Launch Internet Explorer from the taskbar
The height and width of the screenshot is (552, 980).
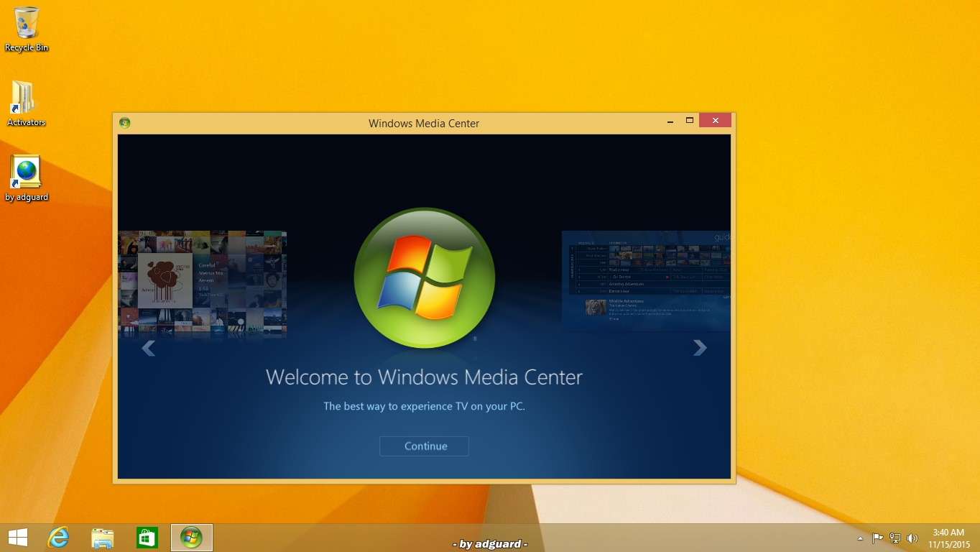58,538
